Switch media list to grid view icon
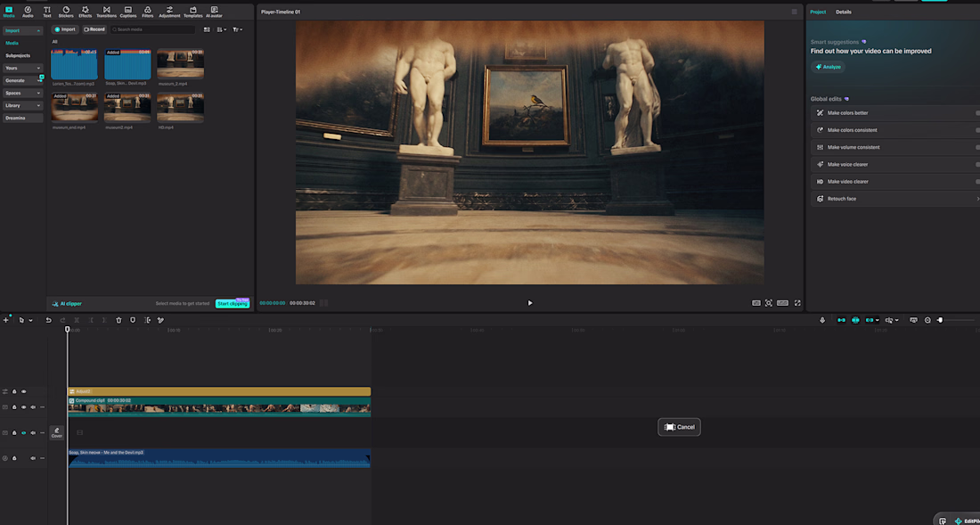The width and height of the screenshot is (980, 525). [207, 29]
